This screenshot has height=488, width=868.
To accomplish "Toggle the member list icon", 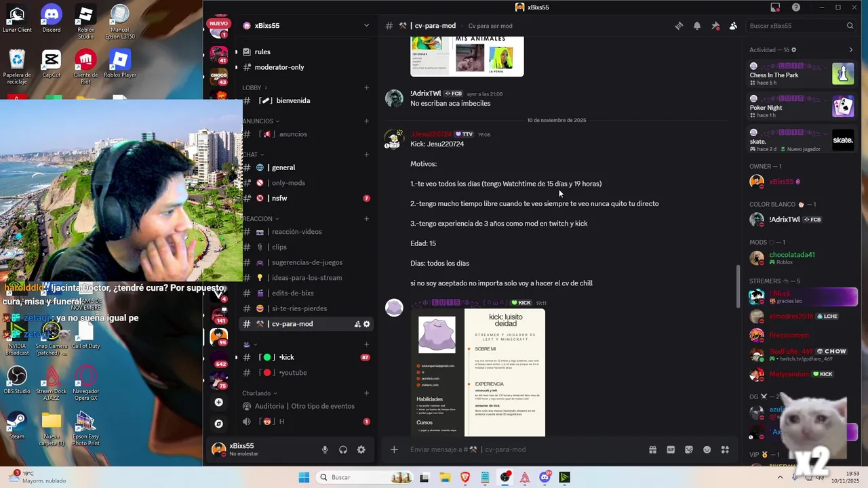I will (733, 26).
